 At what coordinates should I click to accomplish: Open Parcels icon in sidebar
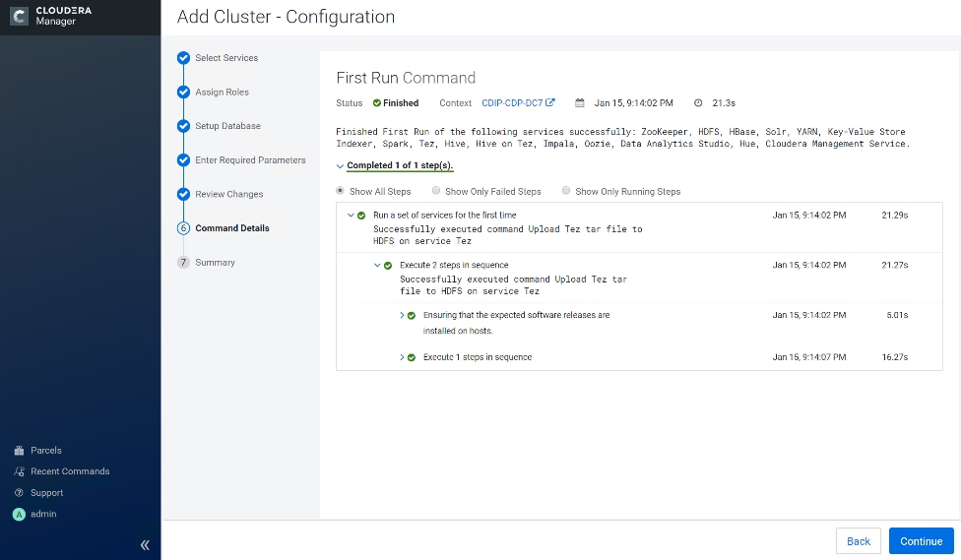(19, 451)
